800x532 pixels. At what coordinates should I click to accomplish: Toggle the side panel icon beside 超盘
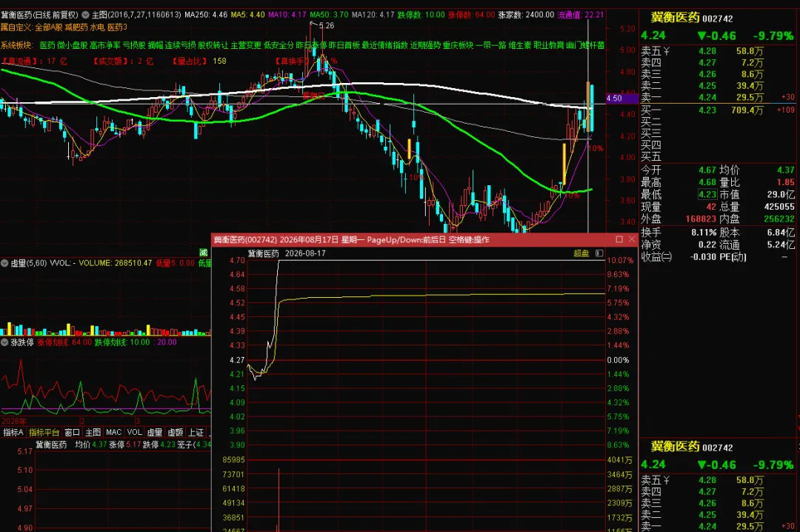point(599,253)
